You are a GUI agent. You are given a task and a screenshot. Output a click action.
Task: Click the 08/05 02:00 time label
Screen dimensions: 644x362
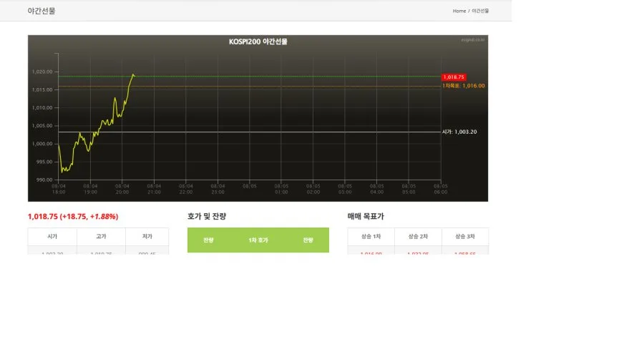tap(313, 189)
